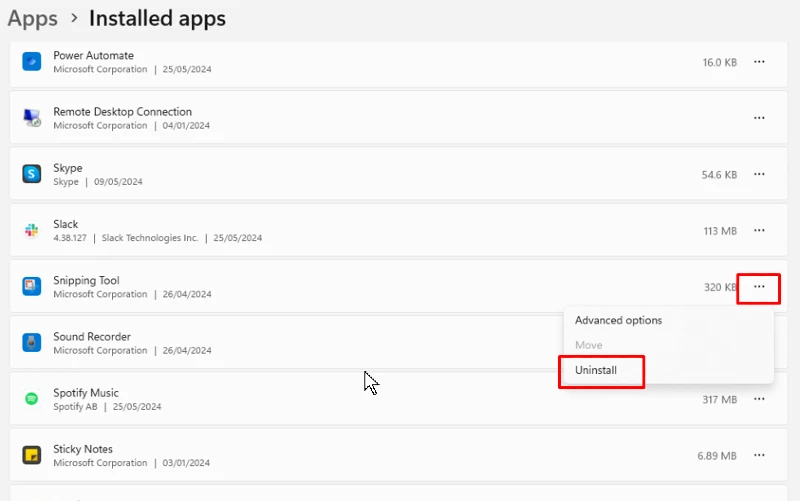This screenshot has width=800, height=501.
Task: Click the 320 KB size value
Action: [720, 287]
